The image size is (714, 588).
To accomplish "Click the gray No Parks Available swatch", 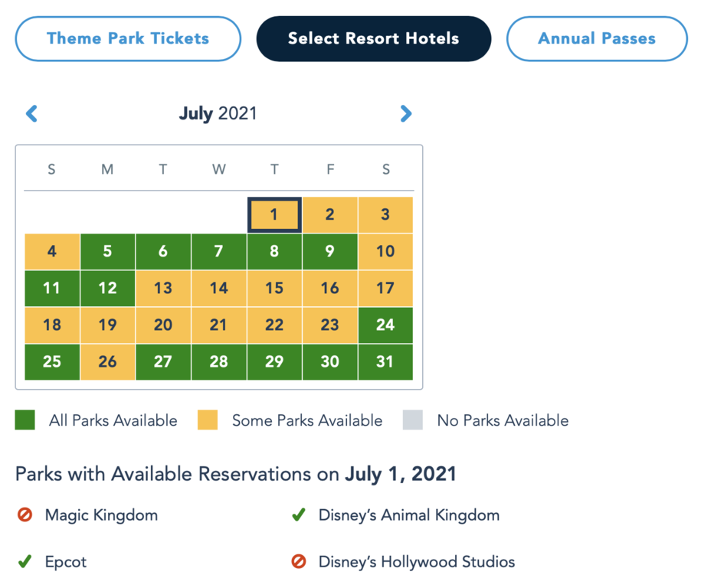I will 413,420.
